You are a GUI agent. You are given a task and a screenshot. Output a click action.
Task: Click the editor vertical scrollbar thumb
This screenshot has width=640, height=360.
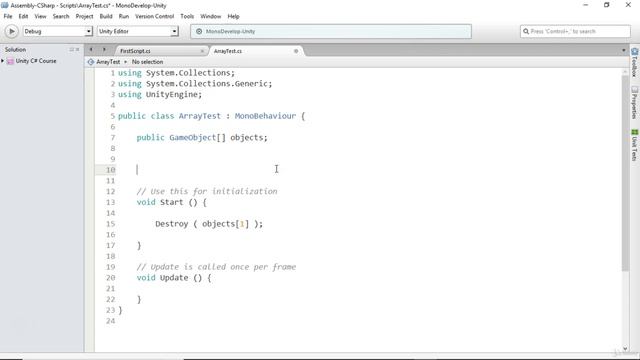625,173
